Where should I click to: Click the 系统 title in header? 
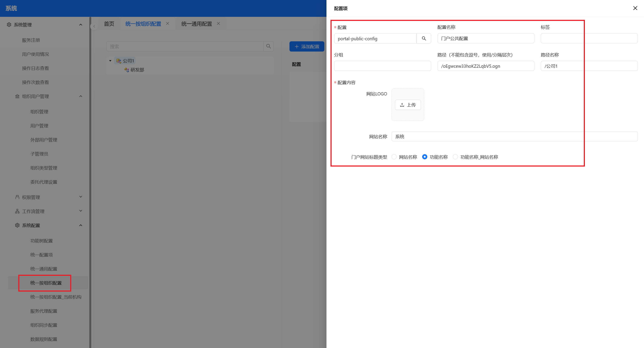(11, 8)
